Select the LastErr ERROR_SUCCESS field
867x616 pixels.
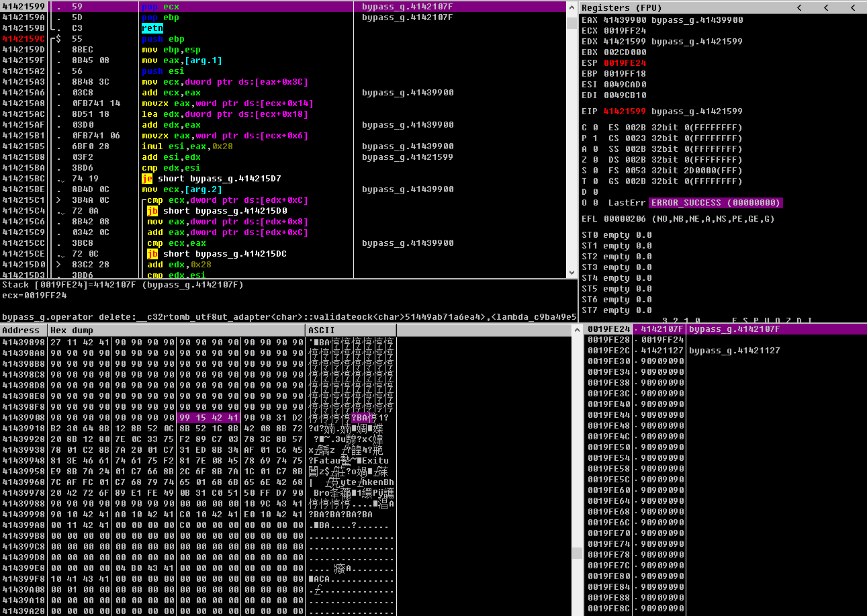point(715,203)
